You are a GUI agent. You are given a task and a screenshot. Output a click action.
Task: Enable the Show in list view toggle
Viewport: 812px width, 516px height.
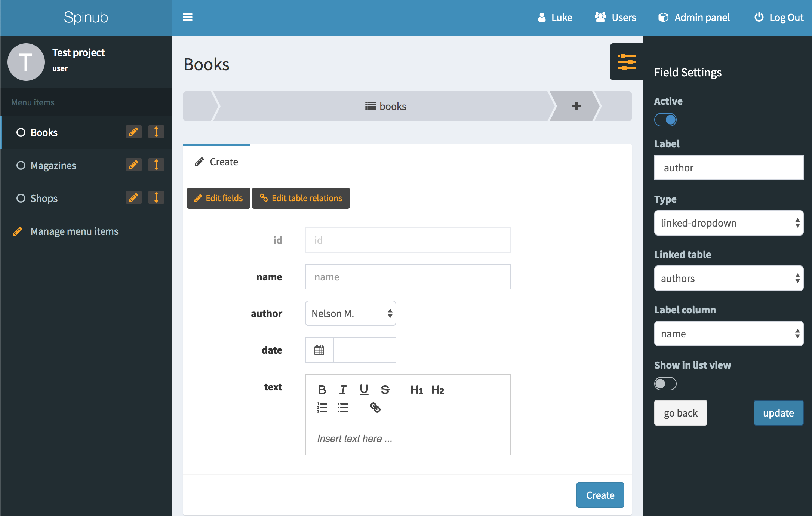tap(665, 384)
